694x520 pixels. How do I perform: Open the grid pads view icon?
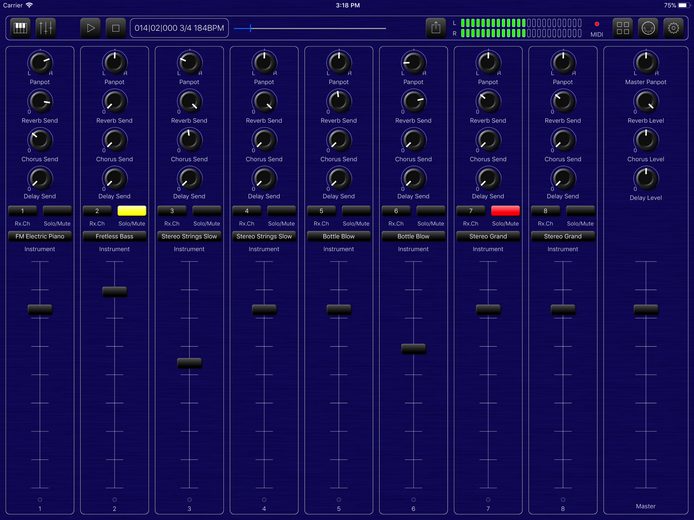(x=623, y=28)
